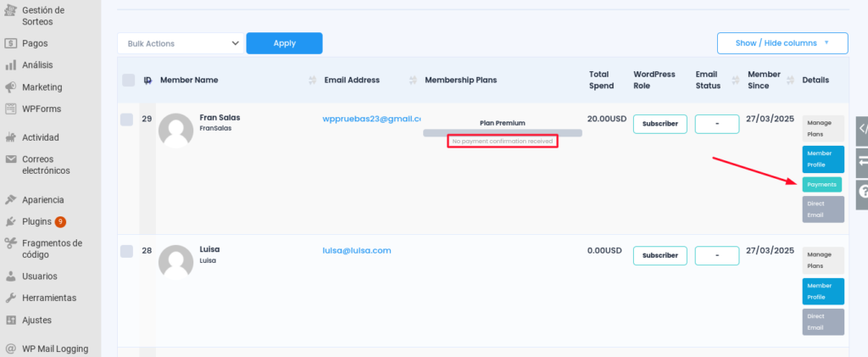The height and width of the screenshot is (357, 868).
Task: Click the Usuarios person icon
Action: point(10,276)
